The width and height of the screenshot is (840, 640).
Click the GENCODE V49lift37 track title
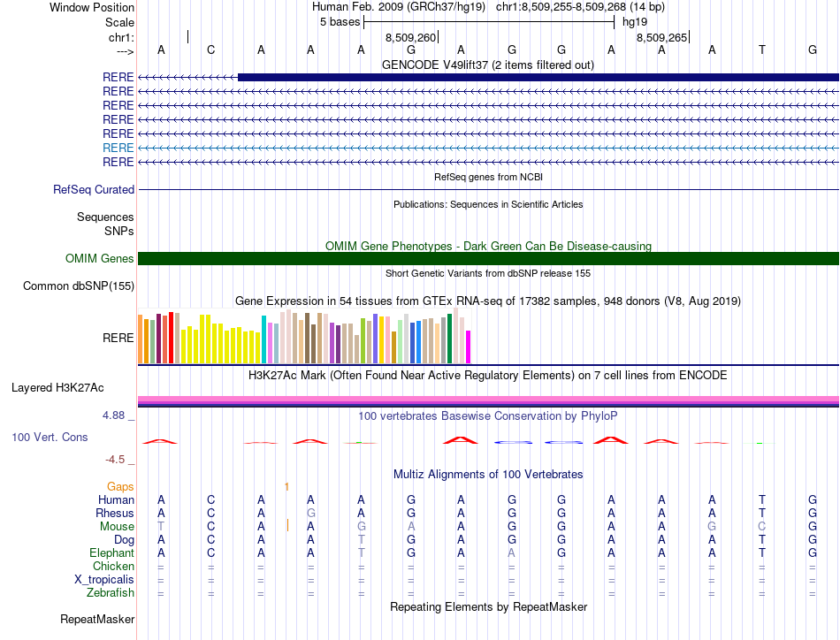click(x=488, y=65)
